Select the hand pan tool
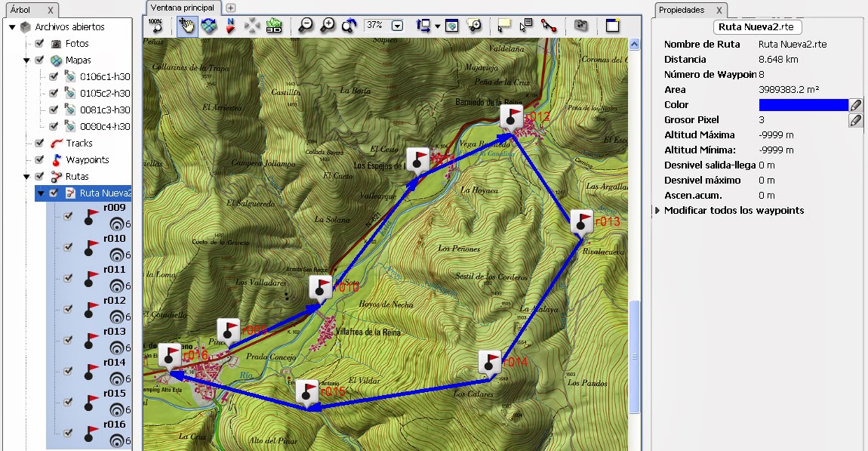868x451 pixels. [185, 25]
